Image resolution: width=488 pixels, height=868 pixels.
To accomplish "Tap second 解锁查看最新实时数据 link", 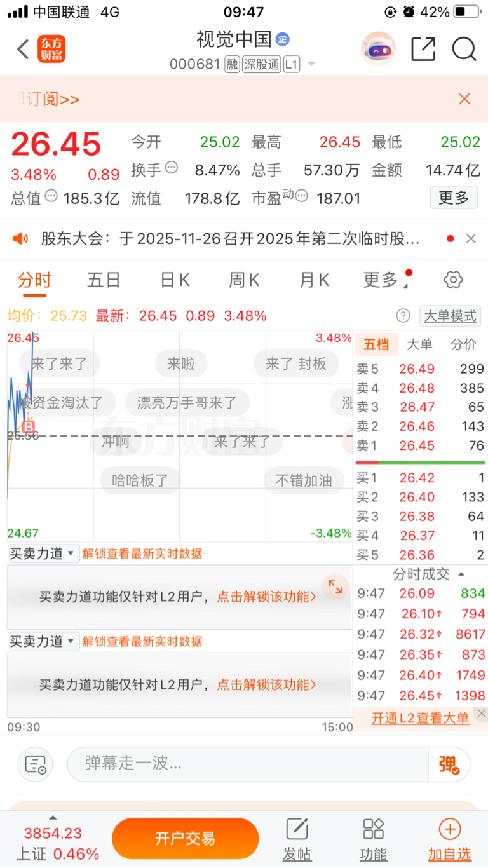I will tap(142, 641).
